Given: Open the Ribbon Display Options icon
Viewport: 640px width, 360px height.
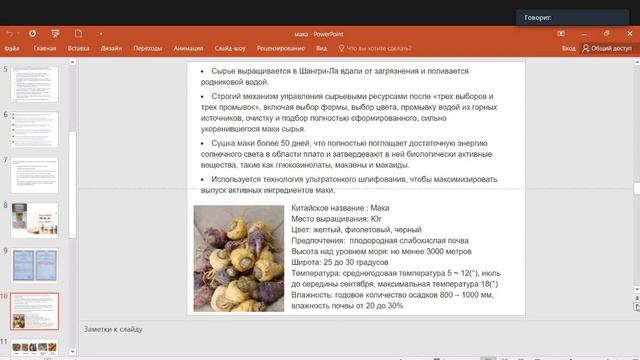Looking at the screenshot, I should click(561, 34).
